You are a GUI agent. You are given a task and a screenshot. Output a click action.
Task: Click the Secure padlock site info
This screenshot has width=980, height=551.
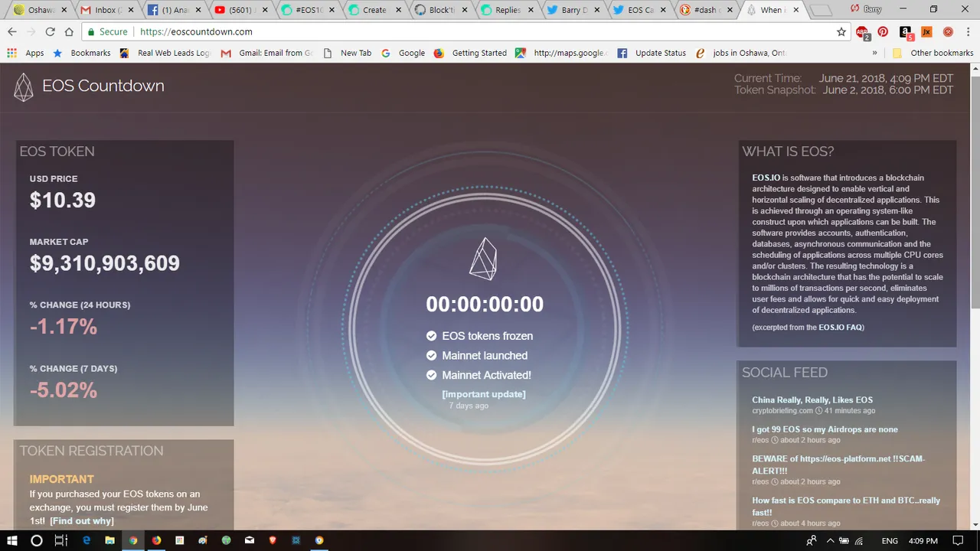point(107,31)
